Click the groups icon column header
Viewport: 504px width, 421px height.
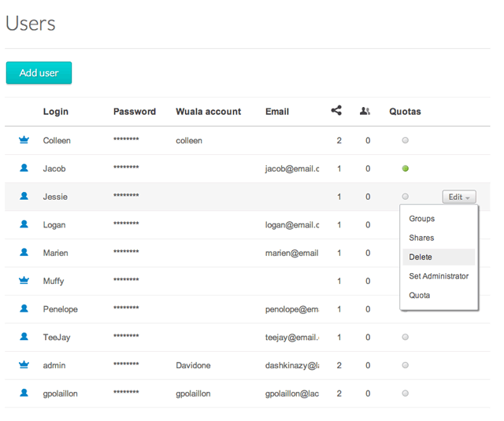pyautogui.click(x=365, y=111)
